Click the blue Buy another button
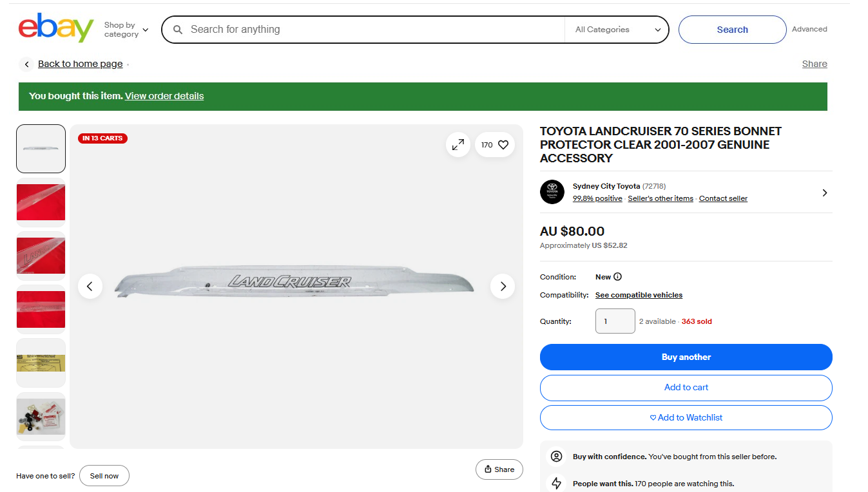 [x=686, y=357]
